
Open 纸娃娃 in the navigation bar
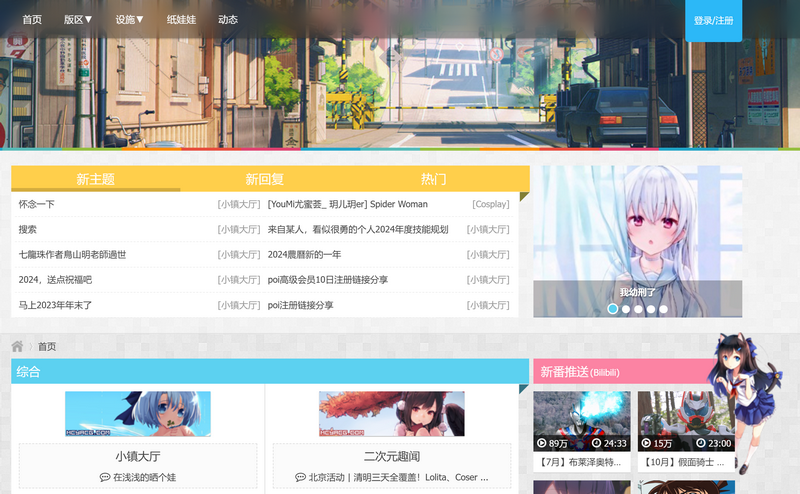coord(181,20)
